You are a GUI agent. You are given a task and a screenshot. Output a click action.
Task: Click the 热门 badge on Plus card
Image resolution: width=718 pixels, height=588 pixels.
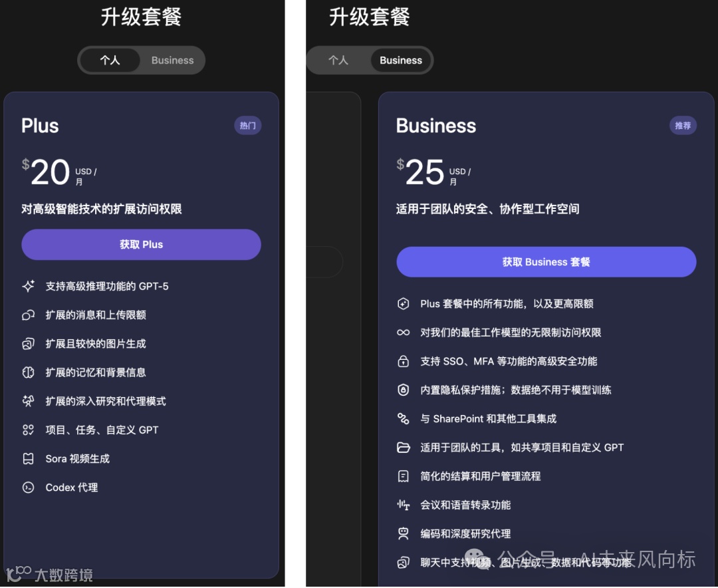248,125
